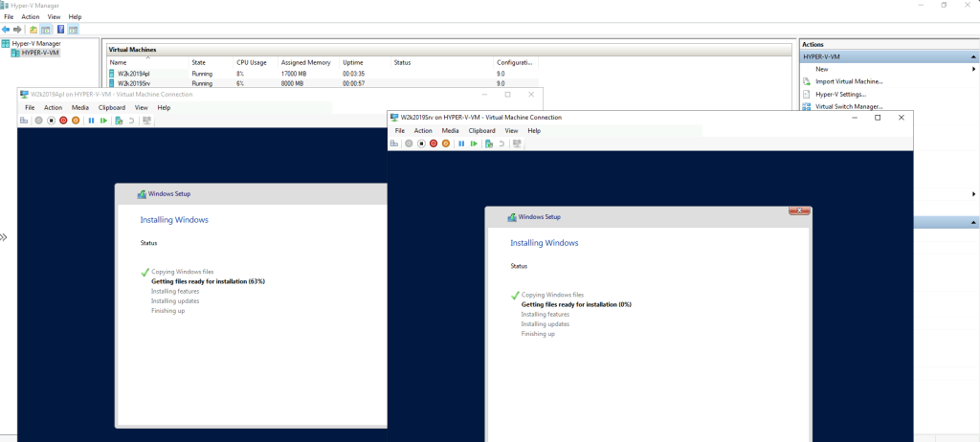Toggle the console tree show/hide icon
This screenshot has height=442, width=980.
46,30
